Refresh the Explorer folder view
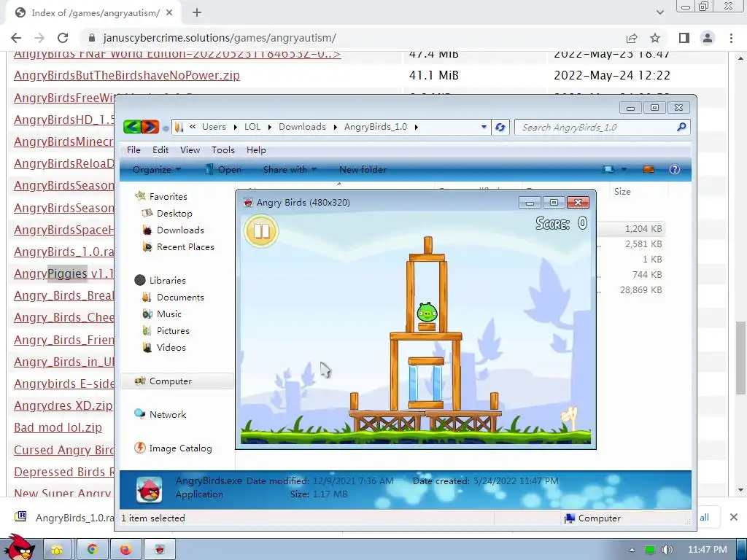The image size is (747, 560). pos(500,127)
